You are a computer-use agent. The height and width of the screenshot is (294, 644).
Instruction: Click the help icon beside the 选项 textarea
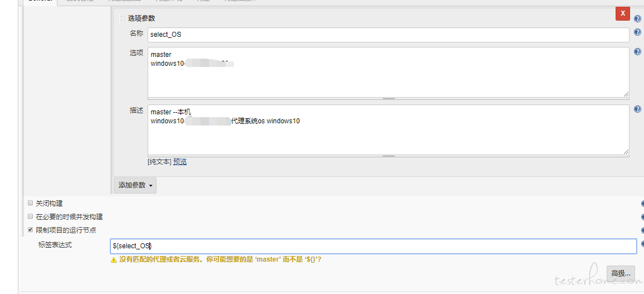click(637, 52)
